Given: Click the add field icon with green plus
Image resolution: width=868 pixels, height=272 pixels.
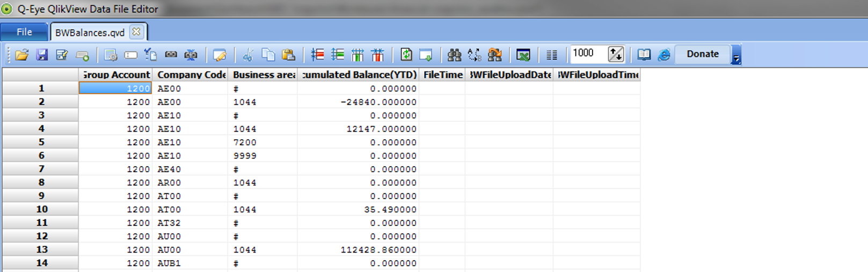Looking at the screenshot, I should 83,54.
